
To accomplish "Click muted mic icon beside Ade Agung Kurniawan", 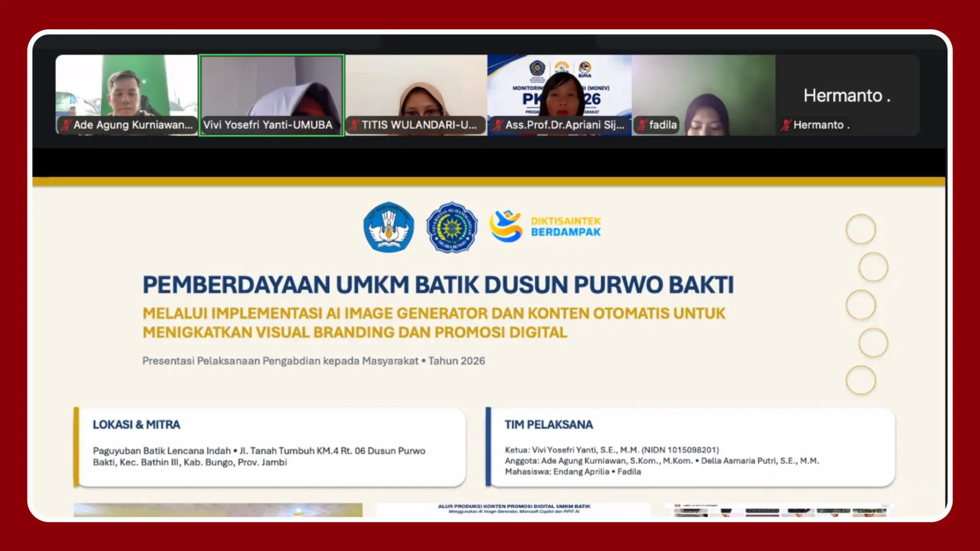I will 66,125.
